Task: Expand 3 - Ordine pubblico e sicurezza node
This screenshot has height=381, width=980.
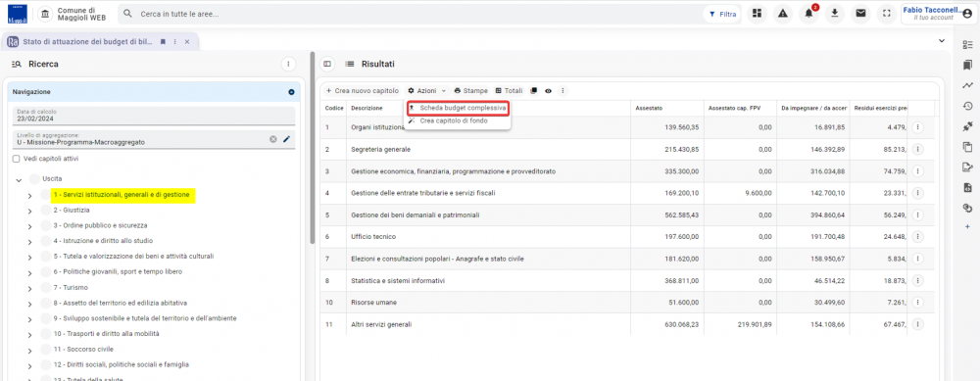Action: 29,226
